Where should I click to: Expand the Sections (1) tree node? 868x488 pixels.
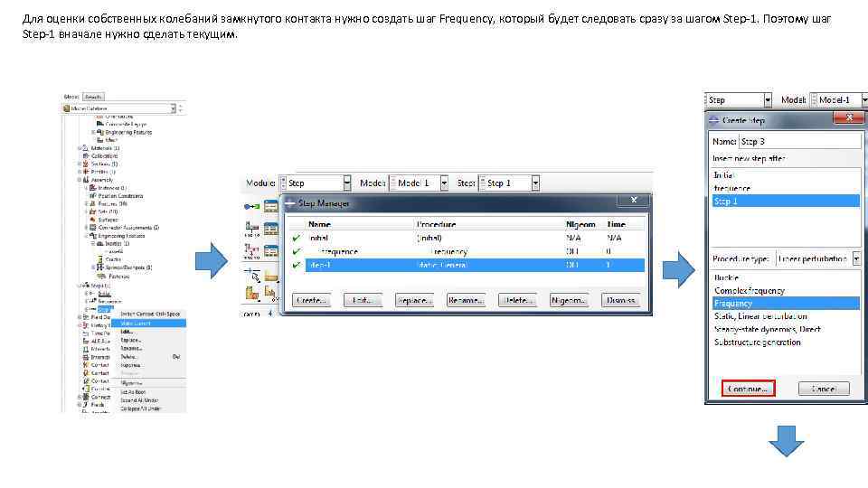[80, 164]
